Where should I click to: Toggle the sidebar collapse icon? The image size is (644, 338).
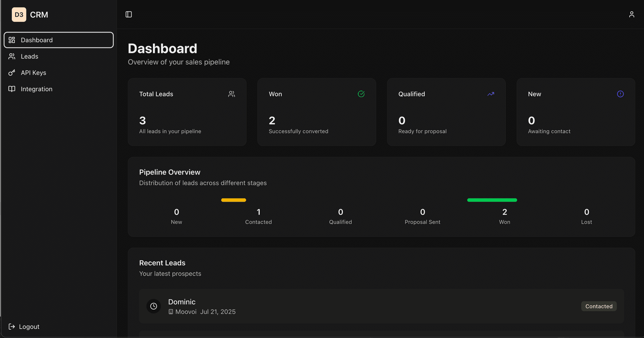tap(128, 14)
